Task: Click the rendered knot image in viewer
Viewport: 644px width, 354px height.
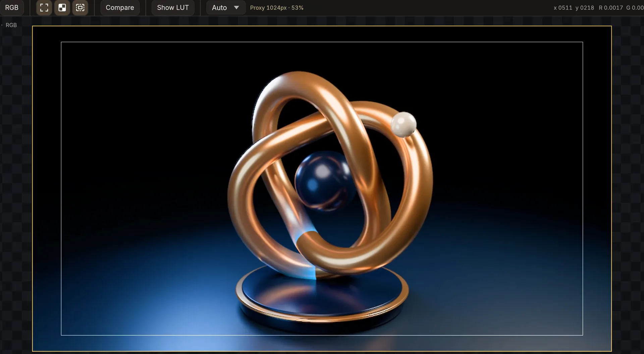Action: [322, 188]
